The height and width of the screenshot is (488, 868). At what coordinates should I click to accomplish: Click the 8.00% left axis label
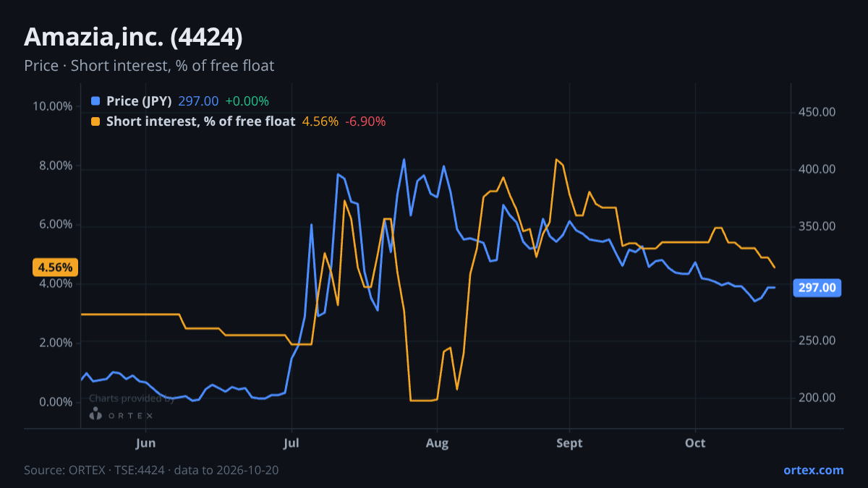[56, 166]
